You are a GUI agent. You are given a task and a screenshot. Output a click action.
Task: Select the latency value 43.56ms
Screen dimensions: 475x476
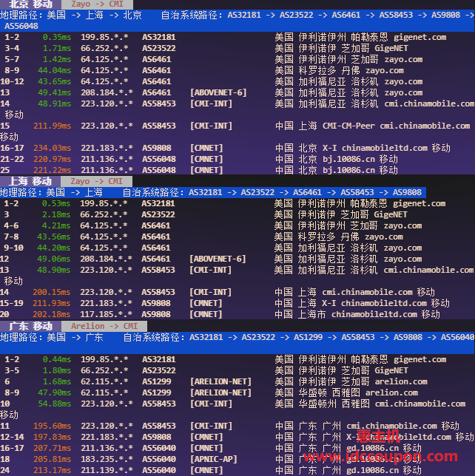coord(54,237)
